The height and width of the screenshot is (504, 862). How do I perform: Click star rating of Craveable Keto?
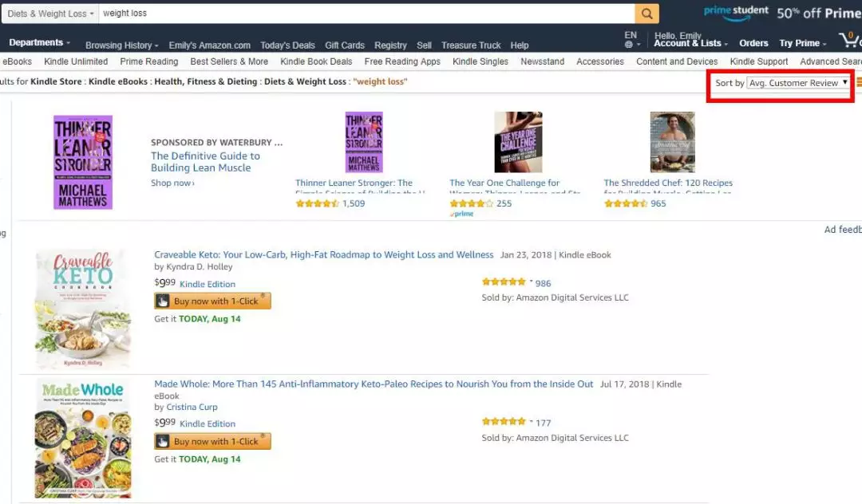point(504,282)
